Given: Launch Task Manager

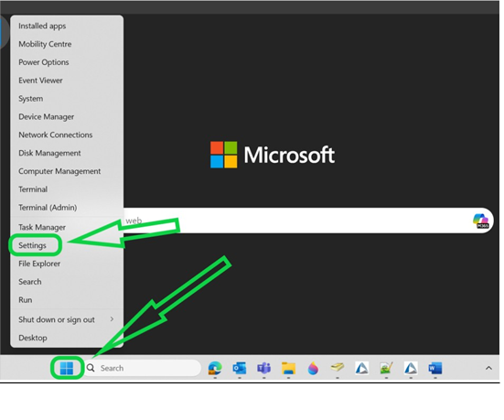Looking at the screenshot, I should tap(67, 227).
